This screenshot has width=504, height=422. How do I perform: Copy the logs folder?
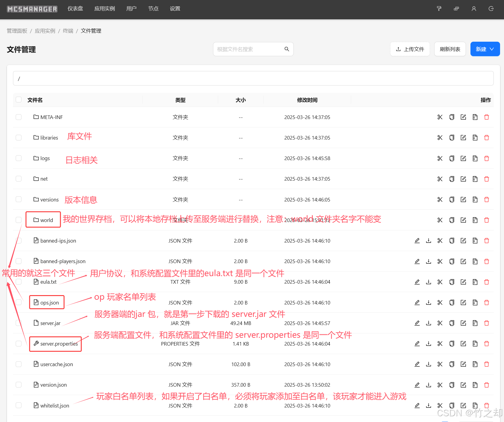[x=452, y=158]
